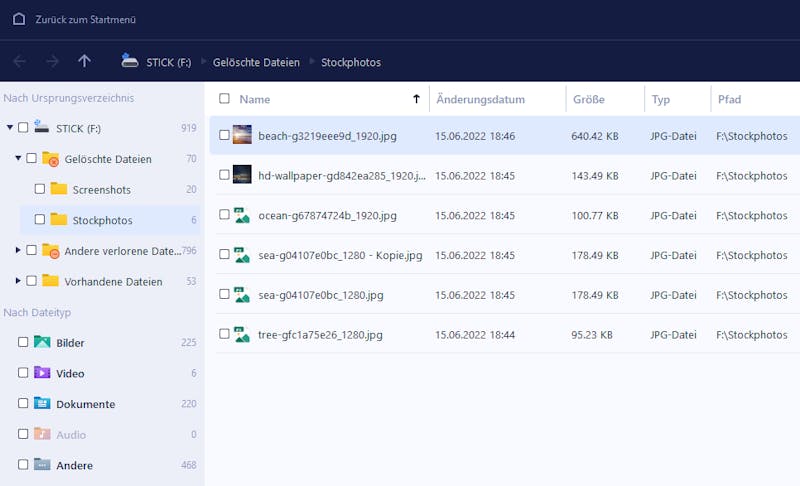
Task: Click the 640.42 KB size cell
Action: click(595, 136)
